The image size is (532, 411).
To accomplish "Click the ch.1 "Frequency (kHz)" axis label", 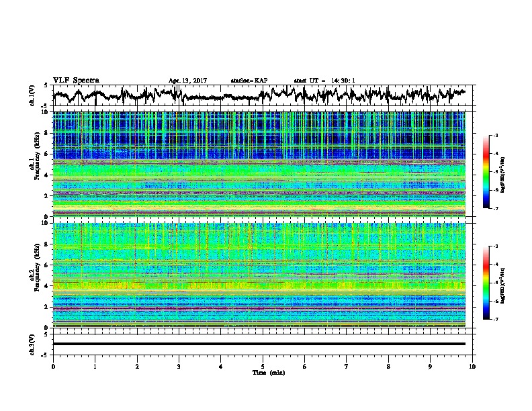I will click(37, 156).
